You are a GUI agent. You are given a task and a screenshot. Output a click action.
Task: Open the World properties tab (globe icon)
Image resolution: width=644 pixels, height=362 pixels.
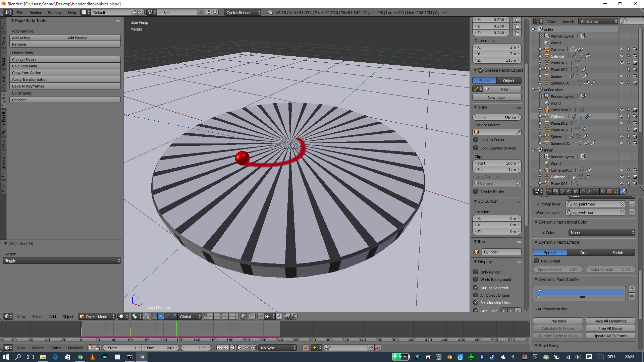click(569, 191)
